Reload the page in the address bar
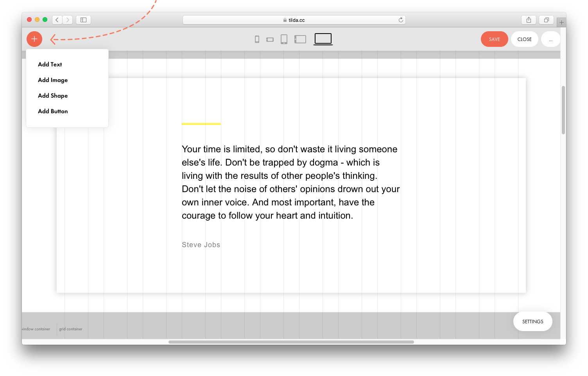This screenshot has width=588, height=376. tap(401, 20)
